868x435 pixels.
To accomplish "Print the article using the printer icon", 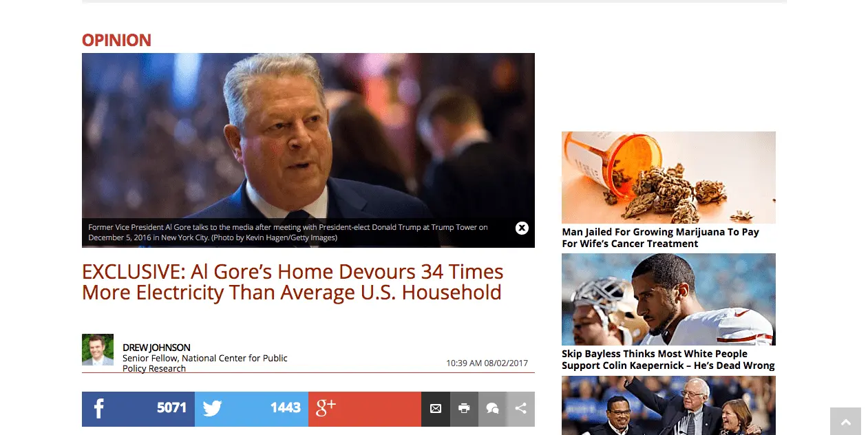I will click(x=464, y=409).
